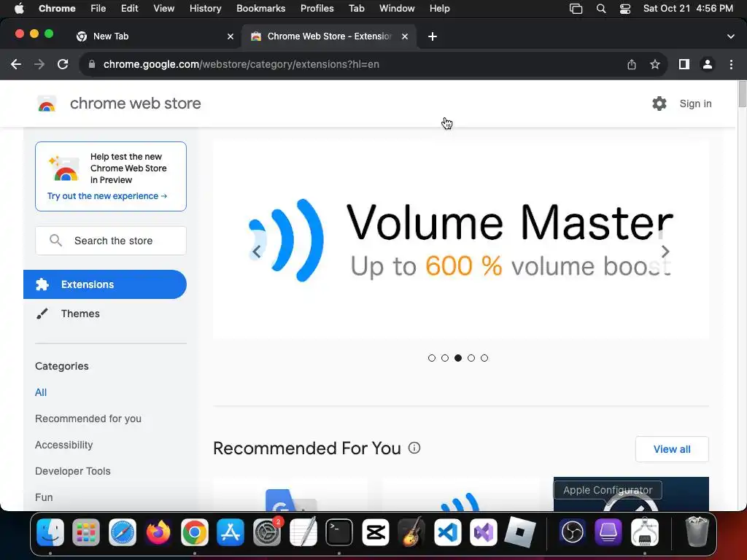Viewport: 747px width, 560px height.
Task: Click the Stage Manager menu bar icon
Action: tap(576, 9)
